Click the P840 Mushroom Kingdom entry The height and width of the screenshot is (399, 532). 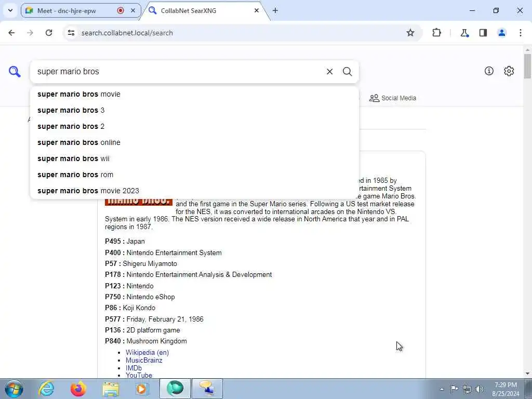coord(146,341)
